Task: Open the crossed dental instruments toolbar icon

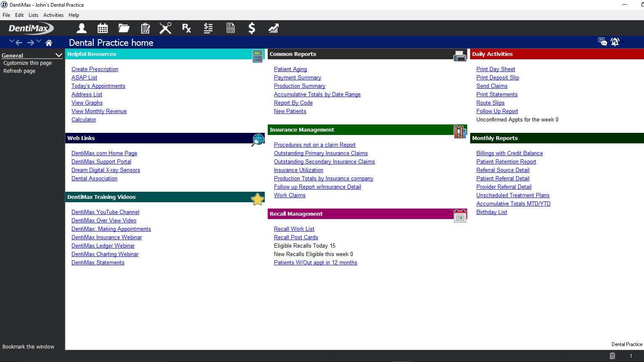Action: coord(165,28)
